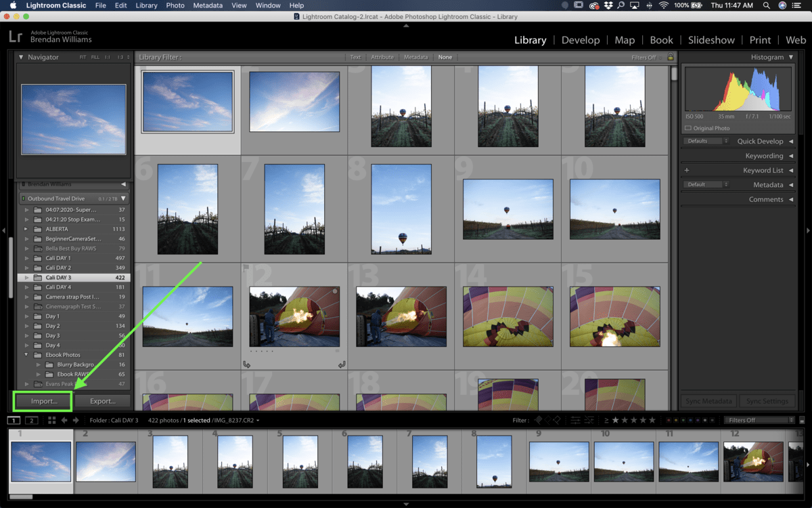Click the Import button
Screen dimensions: 812x508
coord(44,402)
